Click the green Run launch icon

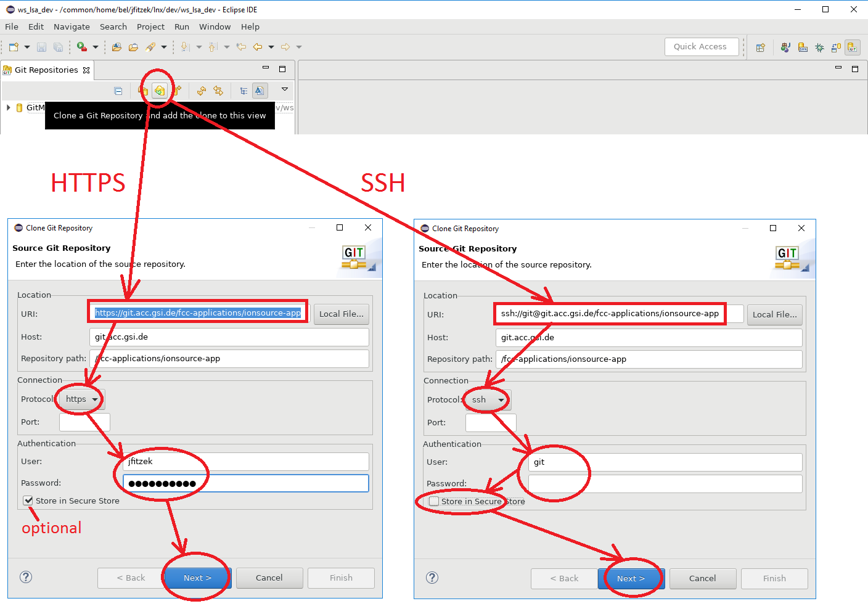coord(81,47)
